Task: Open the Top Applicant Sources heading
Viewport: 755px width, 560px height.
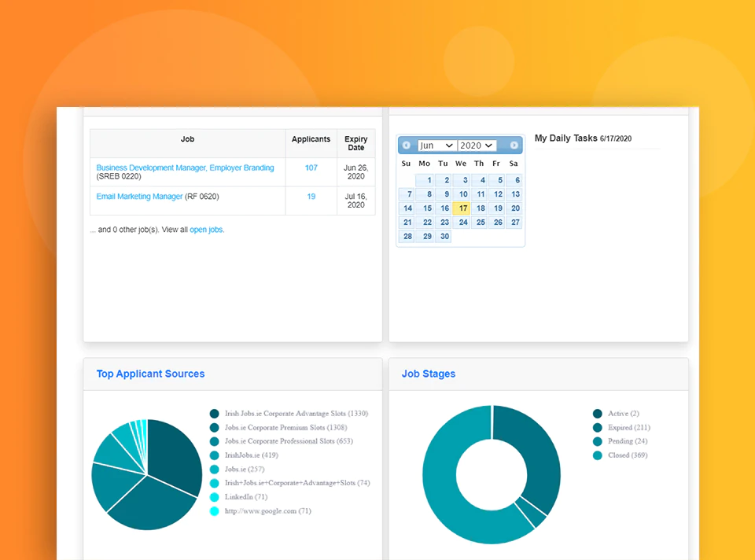Action: 150,374
